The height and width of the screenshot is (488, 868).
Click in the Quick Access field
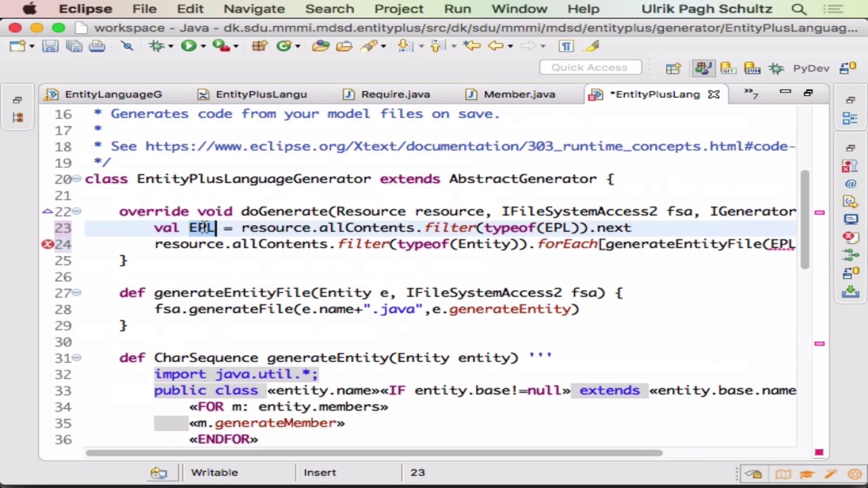[x=589, y=67]
